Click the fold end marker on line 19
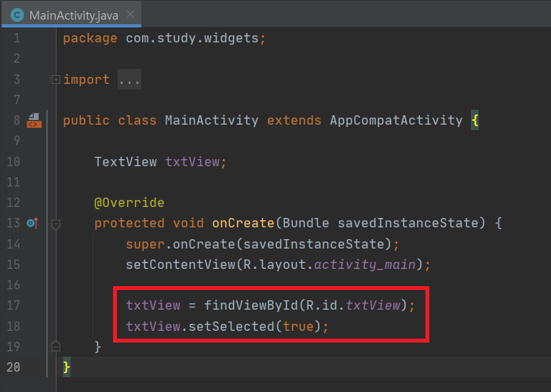The image size is (551, 392). point(56,347)
